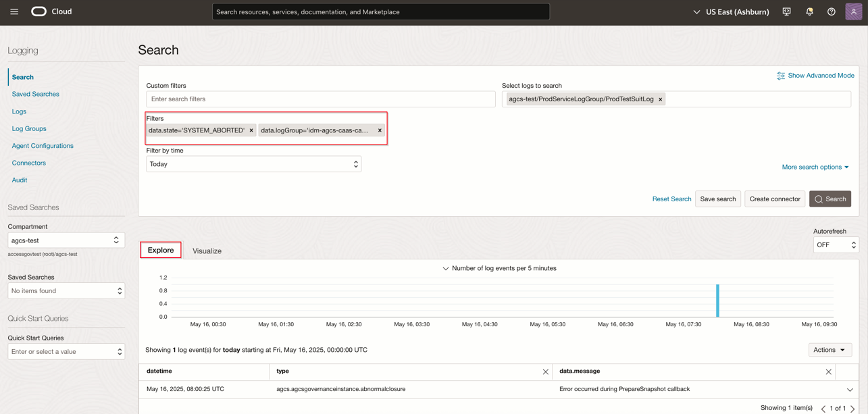Click the Create connector button
Image resolution: width=868 pixels, height=414 pixels.
pyautogui.click(x=774, y=199)
